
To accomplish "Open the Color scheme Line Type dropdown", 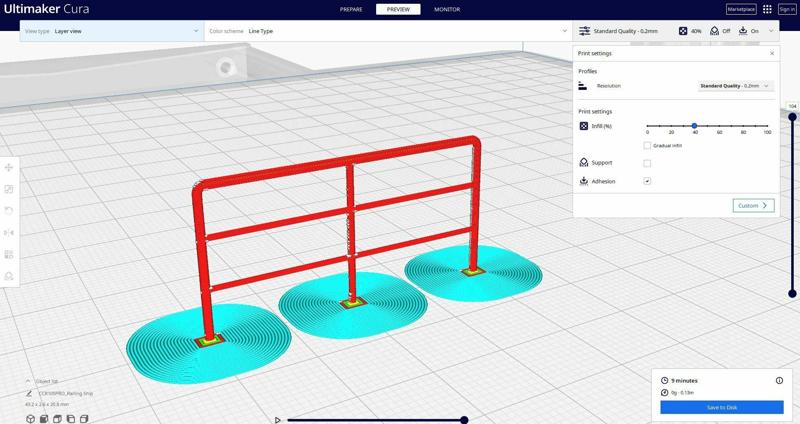I will 388,31.
